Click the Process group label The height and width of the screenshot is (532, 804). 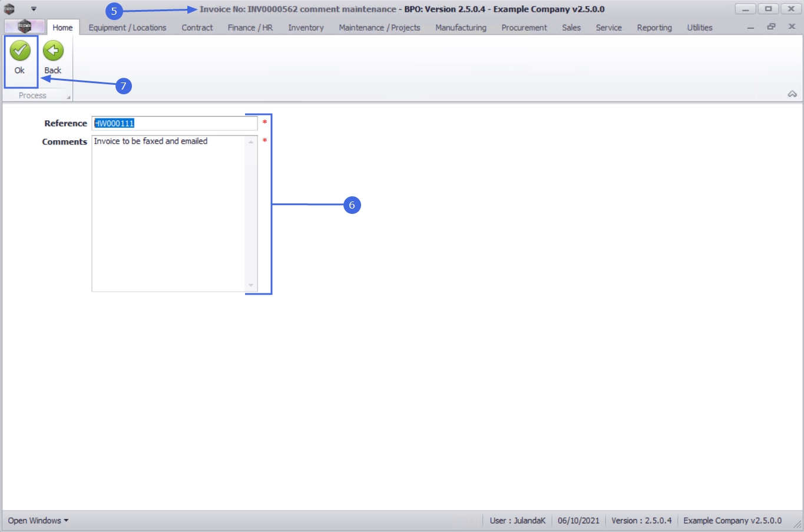click(32, 95)
